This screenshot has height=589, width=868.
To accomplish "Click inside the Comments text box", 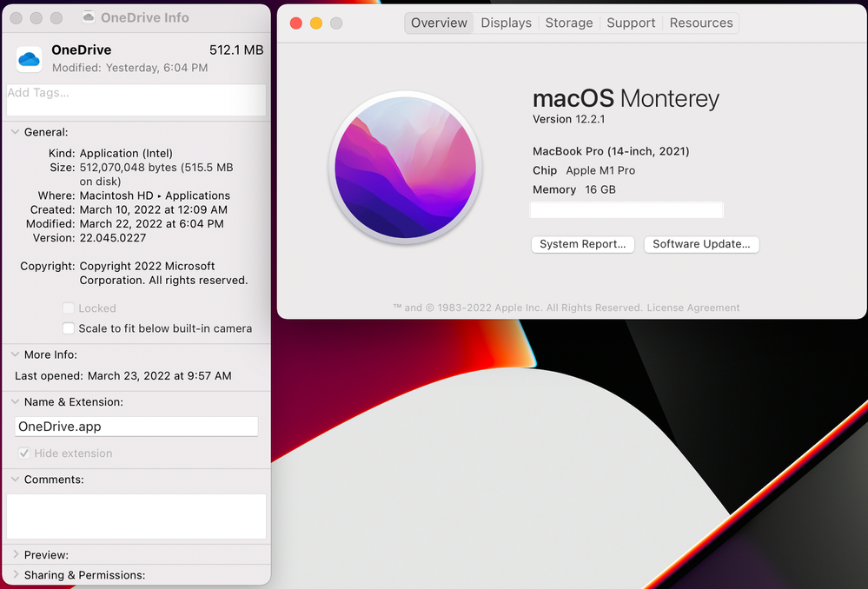I will (x=136, y=517).
